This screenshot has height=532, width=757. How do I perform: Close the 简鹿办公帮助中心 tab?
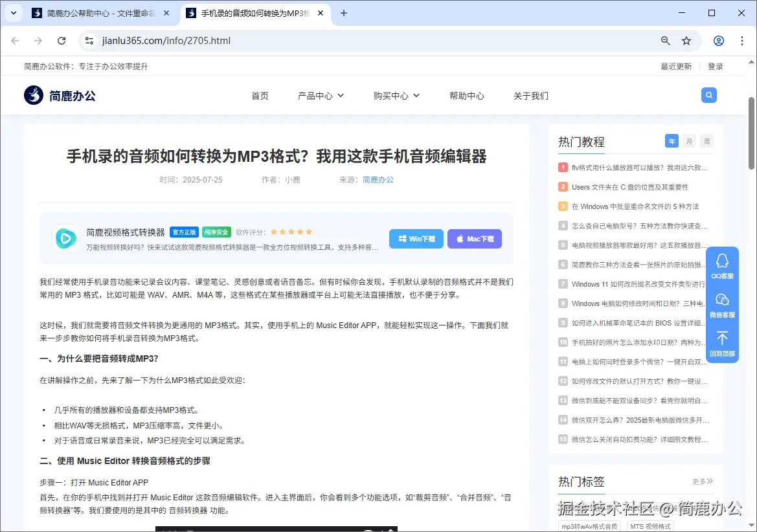click(x=166, y=13)
